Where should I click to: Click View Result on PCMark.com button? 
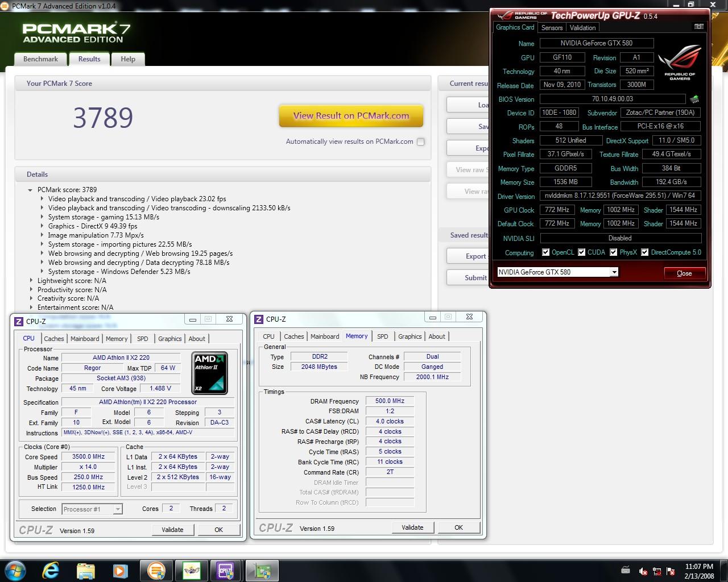[351, 116]
